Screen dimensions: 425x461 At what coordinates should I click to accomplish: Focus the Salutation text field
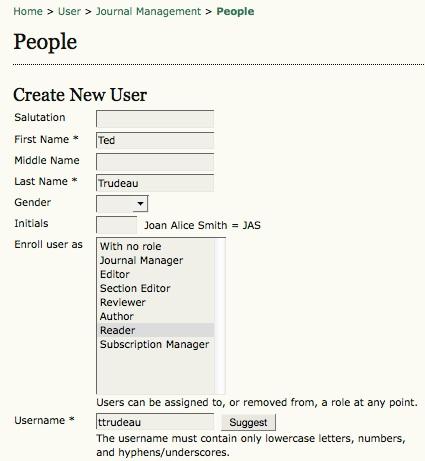(155, 119)
